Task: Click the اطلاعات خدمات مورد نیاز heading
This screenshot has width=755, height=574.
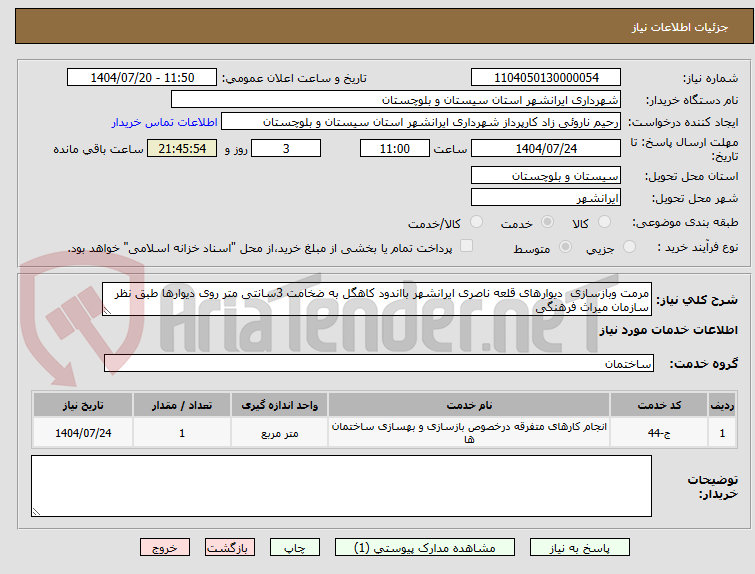Action: [668, 330]
